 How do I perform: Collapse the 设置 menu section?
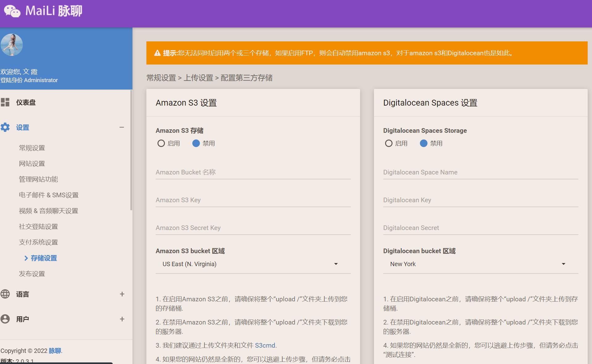pos(122,127)
